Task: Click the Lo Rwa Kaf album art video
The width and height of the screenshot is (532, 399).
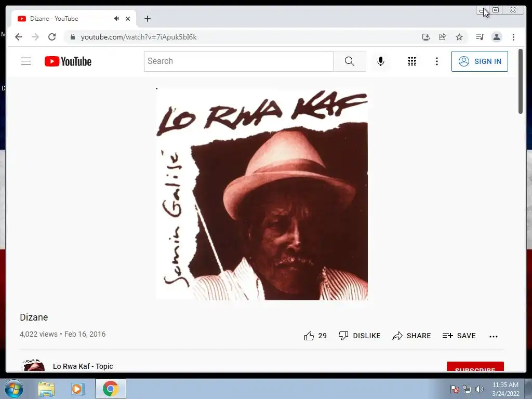Action: coord(262,194)
